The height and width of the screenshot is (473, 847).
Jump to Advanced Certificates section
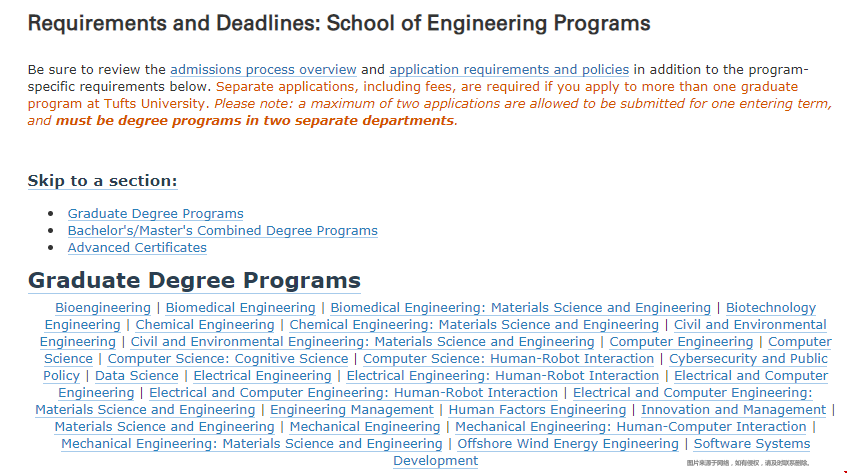click(137, 248)
